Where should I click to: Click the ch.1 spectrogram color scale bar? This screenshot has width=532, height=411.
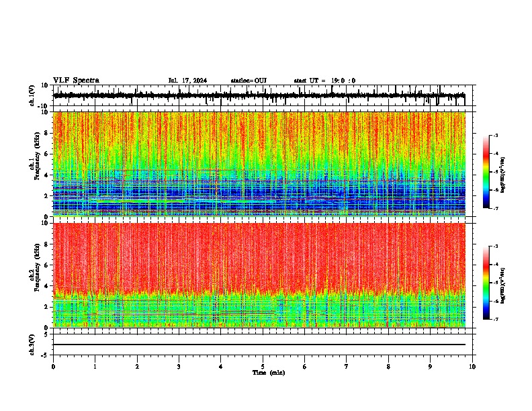486,172
